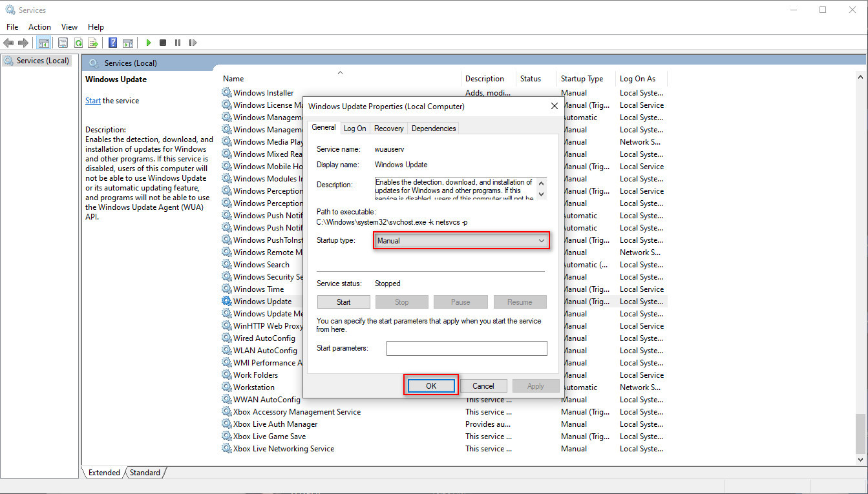This screenshot has width=868, height=494.
Task: Click into the Start parameters field
Action: (467, 348)
